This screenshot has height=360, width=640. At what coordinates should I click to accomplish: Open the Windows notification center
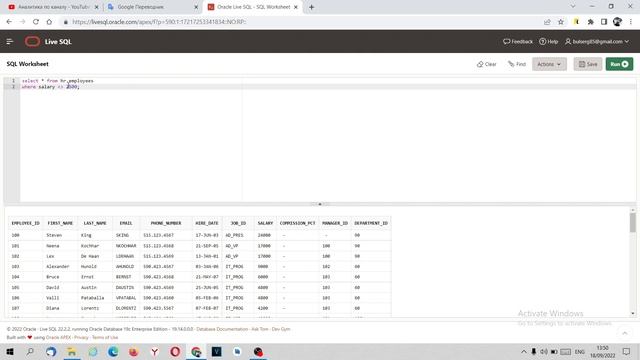tap(627, 352)
